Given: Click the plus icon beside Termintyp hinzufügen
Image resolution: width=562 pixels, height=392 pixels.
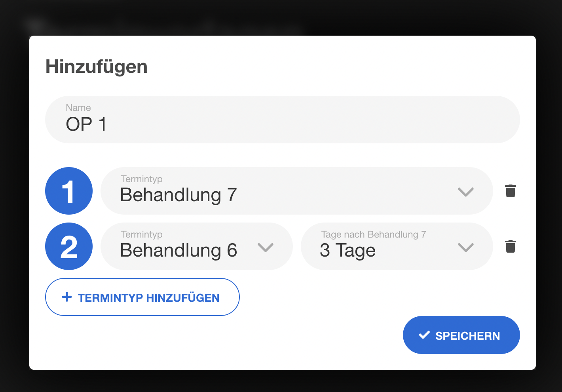Looking at the screenshot, I should (x=67, y=297).
